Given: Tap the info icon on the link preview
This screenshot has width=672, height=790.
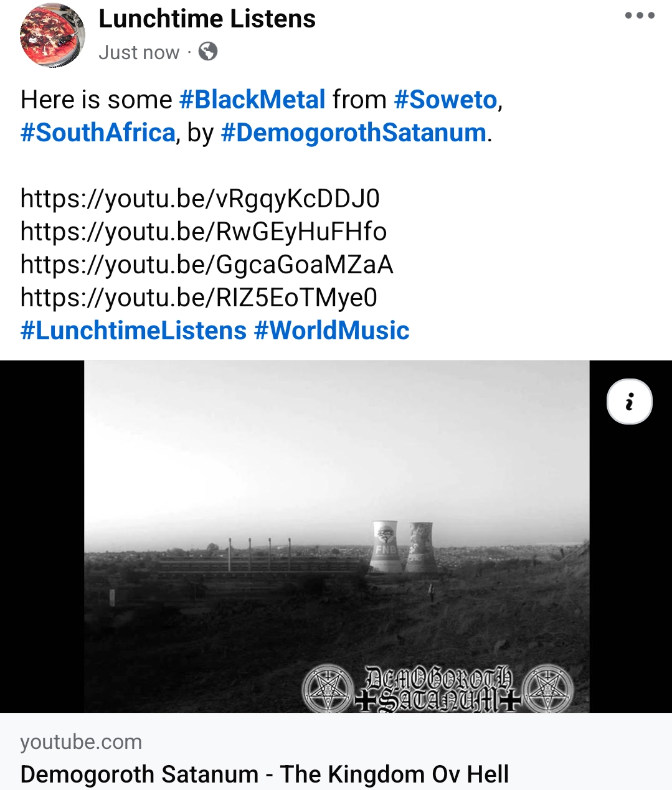Looking at the screenshot, I should click(x=630, y=402).
